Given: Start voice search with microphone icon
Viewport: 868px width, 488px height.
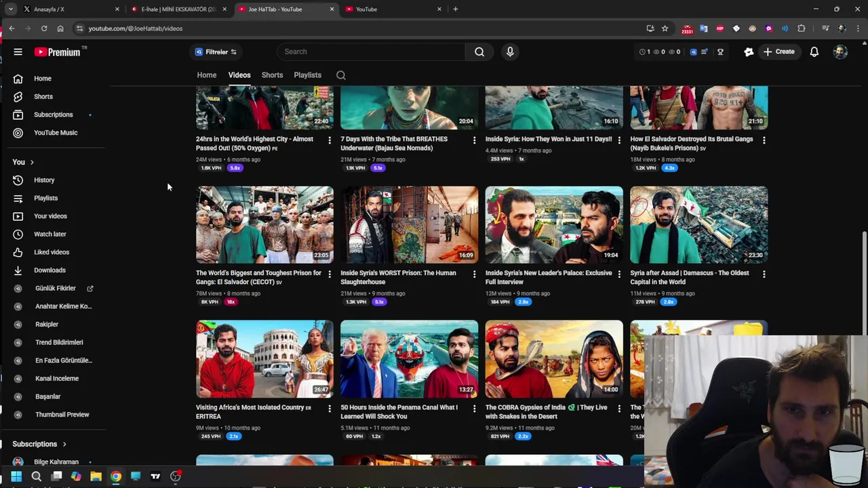Looking at the screenshot, I should (510, 52).
